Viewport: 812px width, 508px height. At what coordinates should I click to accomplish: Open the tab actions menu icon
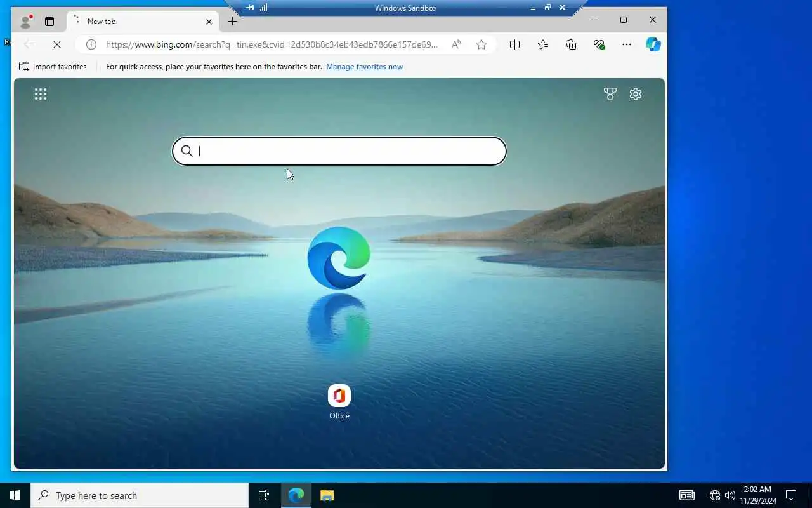(x=49, y=22)
